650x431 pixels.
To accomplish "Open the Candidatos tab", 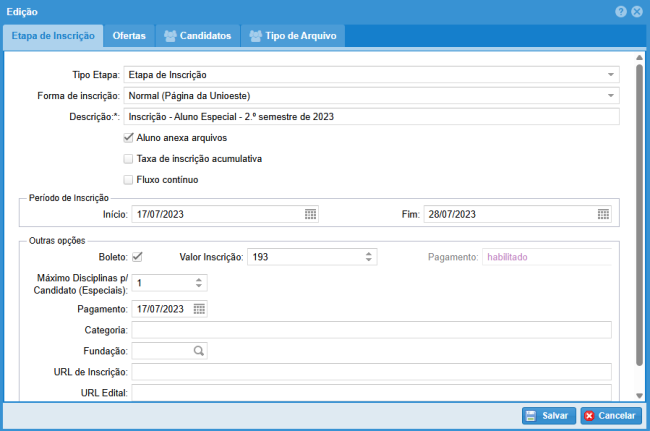I will pyautogui.click(x=197, y=36).
